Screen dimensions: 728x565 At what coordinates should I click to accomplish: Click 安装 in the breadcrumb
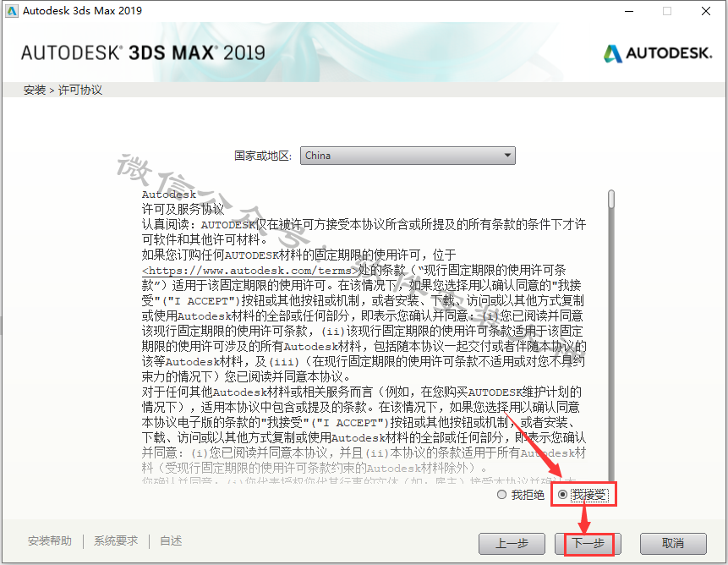click(x=35, y=90)
